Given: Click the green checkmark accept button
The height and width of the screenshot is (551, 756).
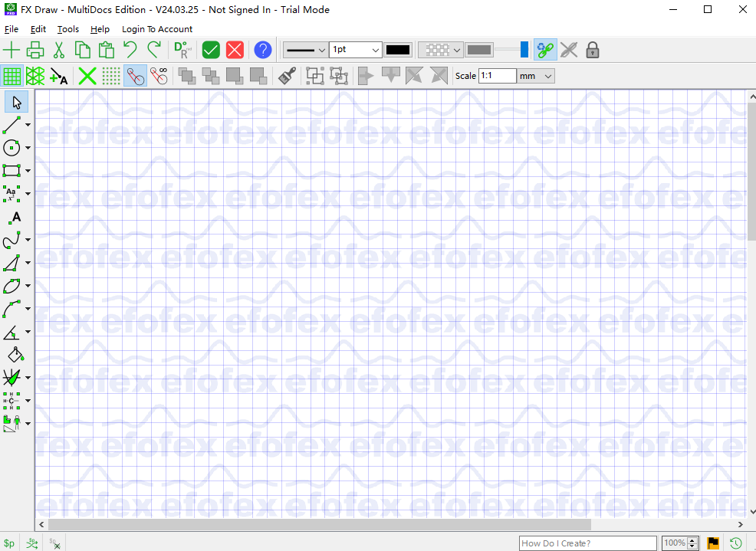Looking at the screenshot, I should [211, 50].
